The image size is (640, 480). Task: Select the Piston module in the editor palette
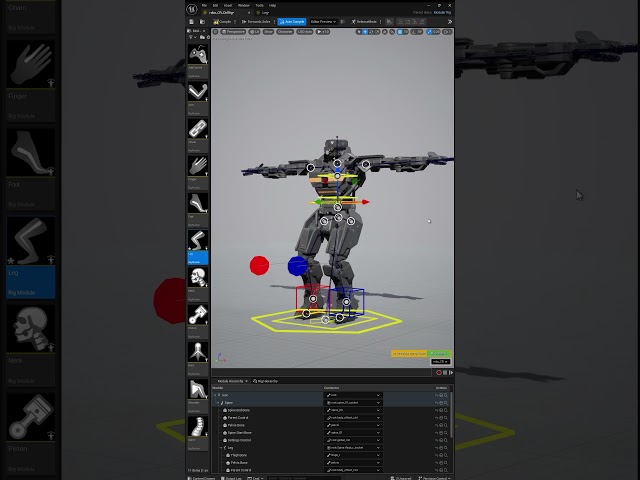(x=198, y=315)
